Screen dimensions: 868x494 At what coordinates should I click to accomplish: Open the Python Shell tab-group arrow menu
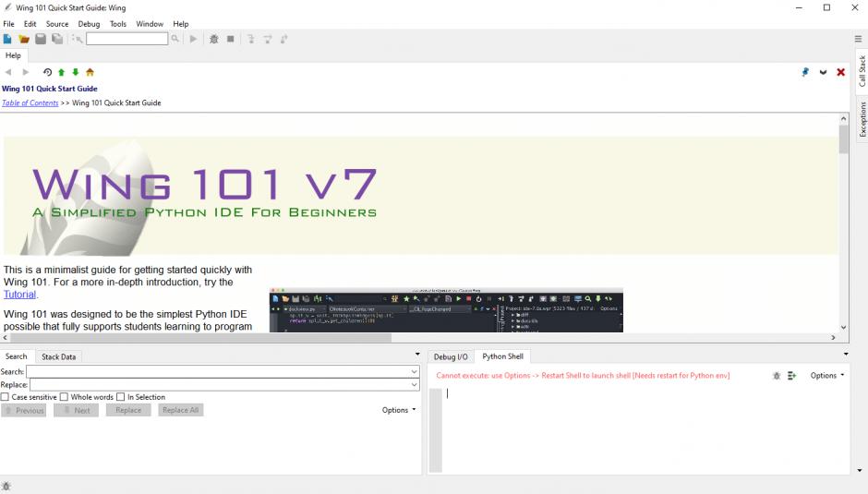tap(846, 354)
